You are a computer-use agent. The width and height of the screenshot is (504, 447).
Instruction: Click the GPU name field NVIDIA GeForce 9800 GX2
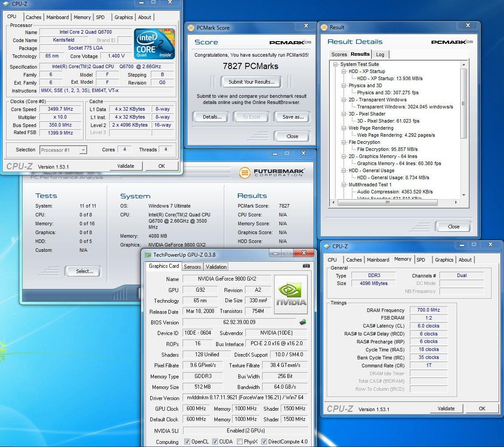227,279
